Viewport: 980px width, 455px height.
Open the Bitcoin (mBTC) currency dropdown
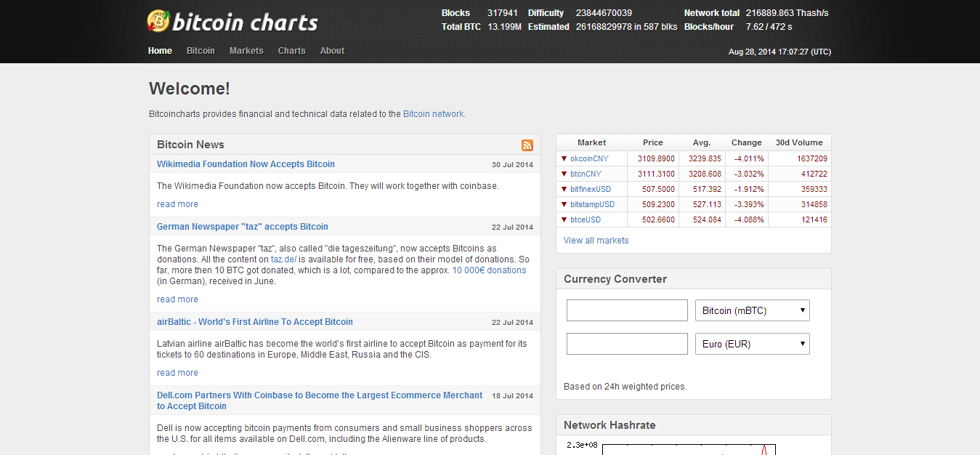tap(753, 310)
